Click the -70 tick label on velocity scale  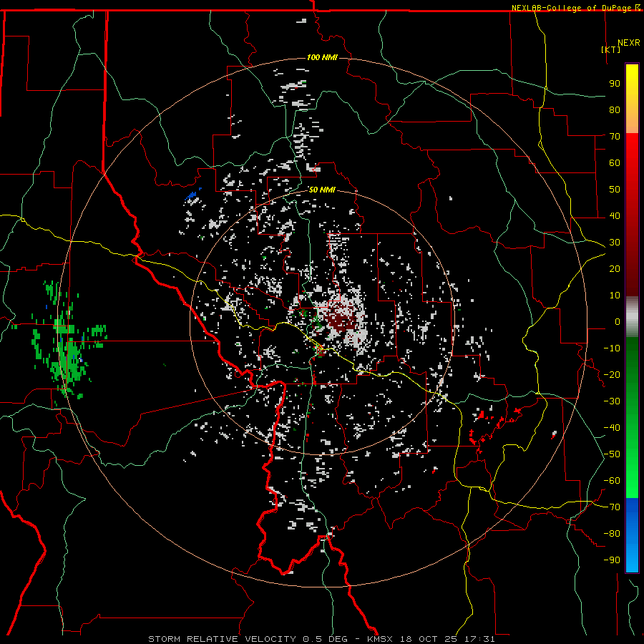612,507
